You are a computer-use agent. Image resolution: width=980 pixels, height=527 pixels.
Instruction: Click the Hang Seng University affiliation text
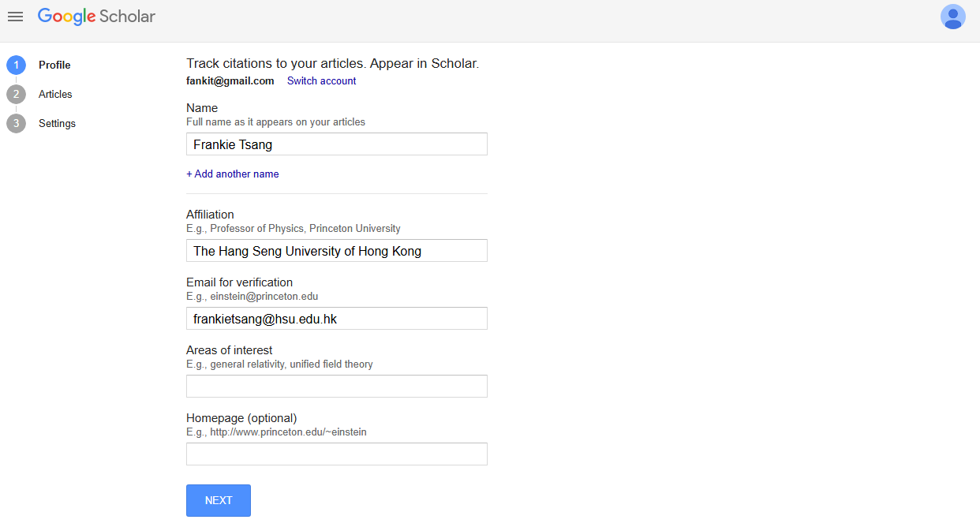click(x=307, y=251)
